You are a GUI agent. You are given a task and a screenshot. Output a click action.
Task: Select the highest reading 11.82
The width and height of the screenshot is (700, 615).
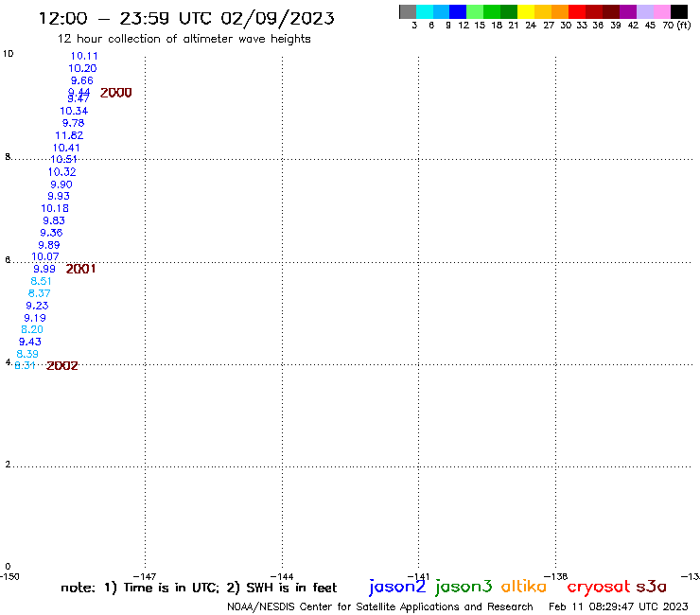tap(69, 135)
